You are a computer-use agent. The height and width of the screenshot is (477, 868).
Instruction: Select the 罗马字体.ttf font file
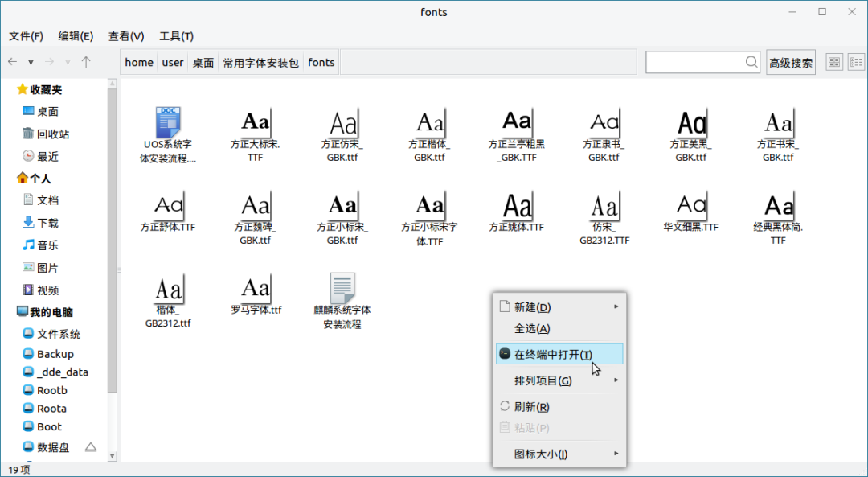click(x=256, y=294)
